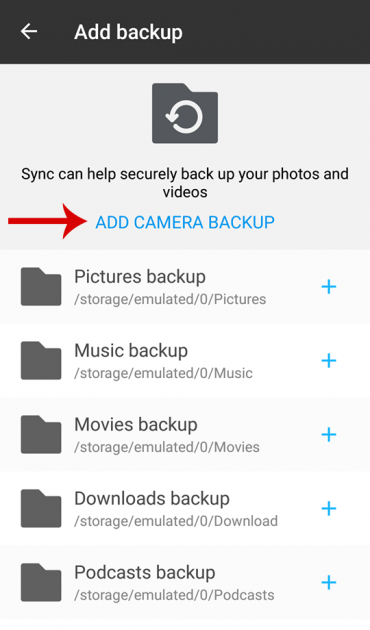This screenshot has width=370, height=630.
Task: Add Podcasts backup with plus icon
Action: click(329, 582)
